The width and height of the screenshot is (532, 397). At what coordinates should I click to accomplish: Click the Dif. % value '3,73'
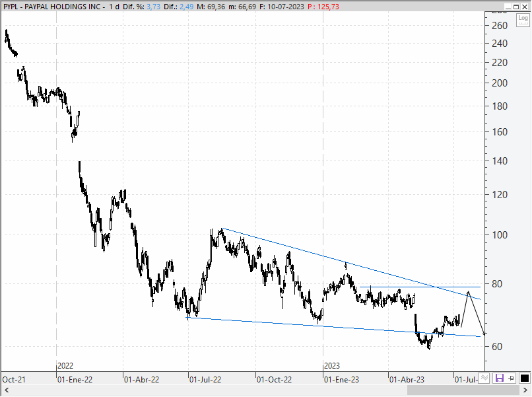[153, 7]
